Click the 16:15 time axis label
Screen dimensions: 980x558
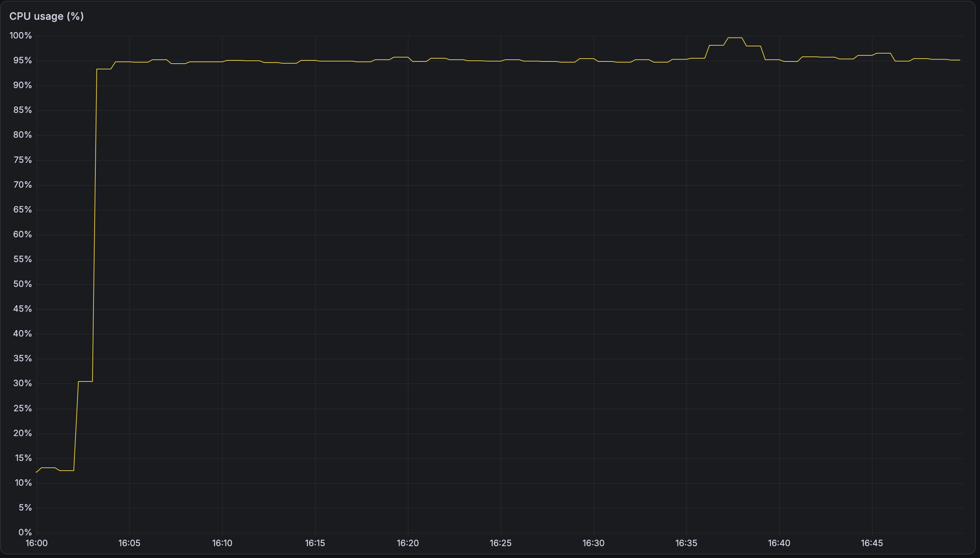pyautogui.click(x=315, y=543)
